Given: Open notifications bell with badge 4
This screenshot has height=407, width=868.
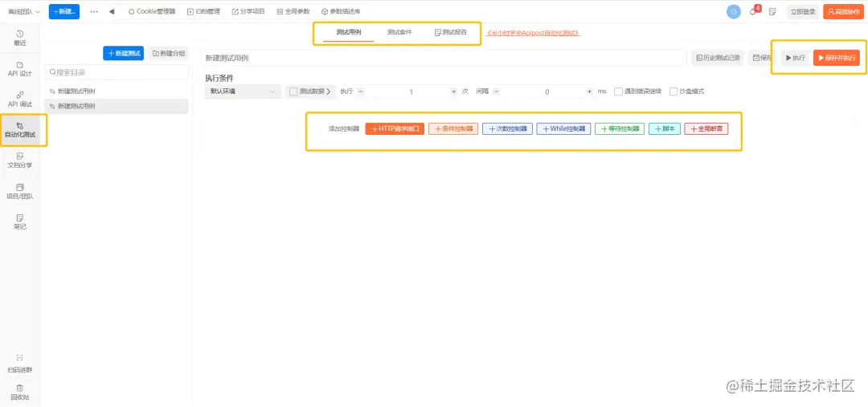Looking at the screenshot, I should point(754,11).
